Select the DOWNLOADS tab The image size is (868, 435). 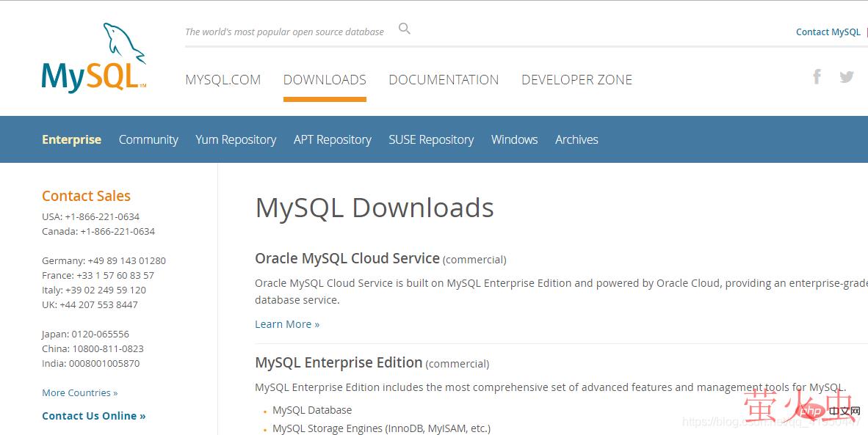point(325,80)
